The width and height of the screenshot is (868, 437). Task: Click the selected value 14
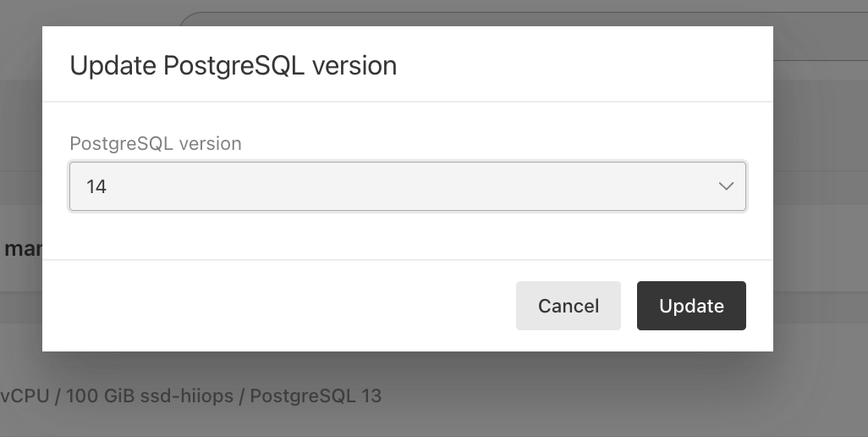96,187
